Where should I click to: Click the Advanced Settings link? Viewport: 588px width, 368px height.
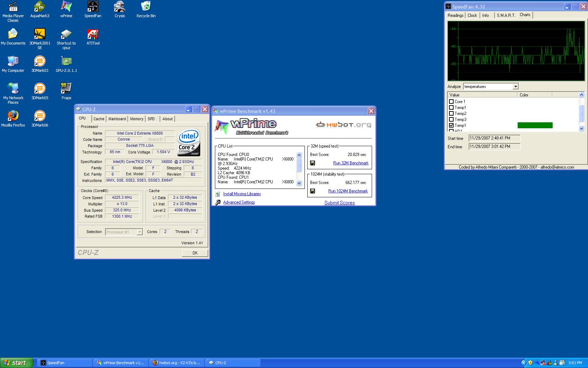(x=239, y=202)
